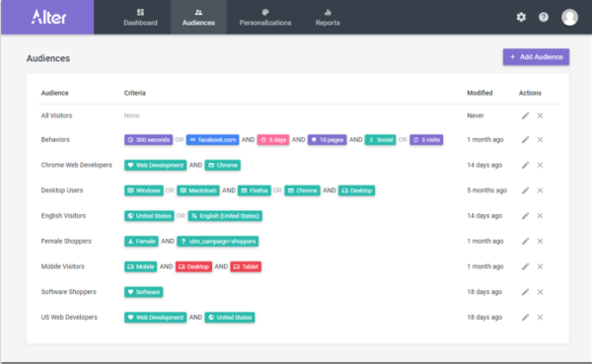
Task: Edit the Chrome Web Developers audience
Action: (x=525, y=165)
